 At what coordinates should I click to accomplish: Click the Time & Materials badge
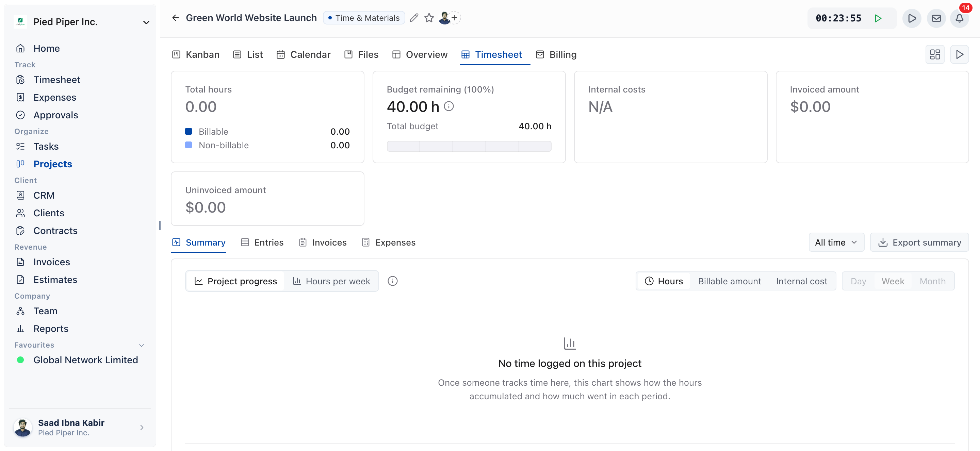pos(364,18)
